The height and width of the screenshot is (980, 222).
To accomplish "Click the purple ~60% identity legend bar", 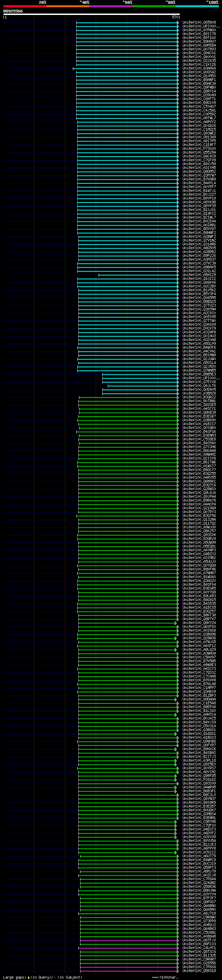I will coord(111,6).
